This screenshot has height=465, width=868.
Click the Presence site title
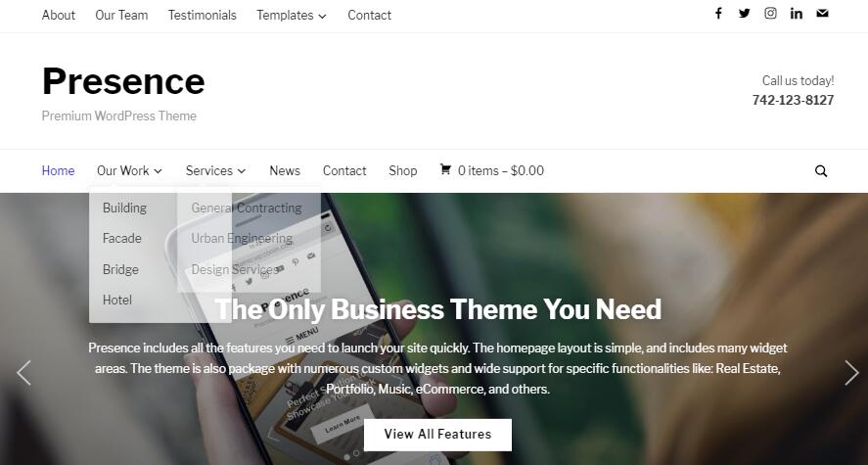point(123,81)
